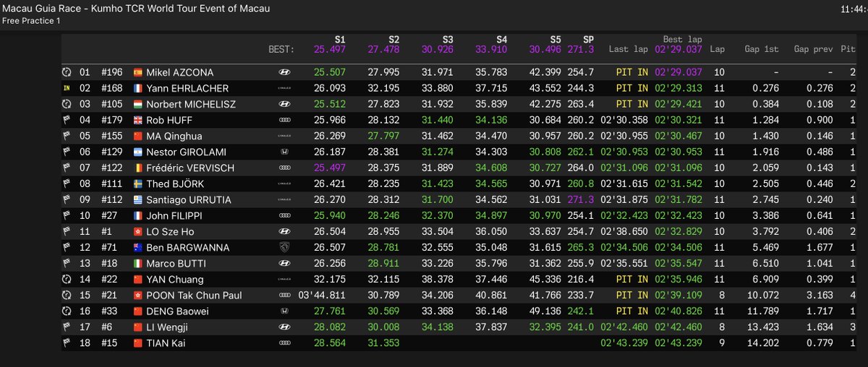The width and height of the screenshot is (868, 367).
Task: Click the pit status icon for Norbert MICHELISZ
Action: [x=67, y=105]
